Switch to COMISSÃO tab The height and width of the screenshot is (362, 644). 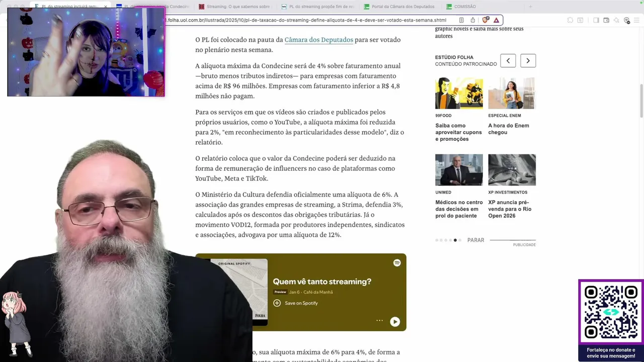482,7
